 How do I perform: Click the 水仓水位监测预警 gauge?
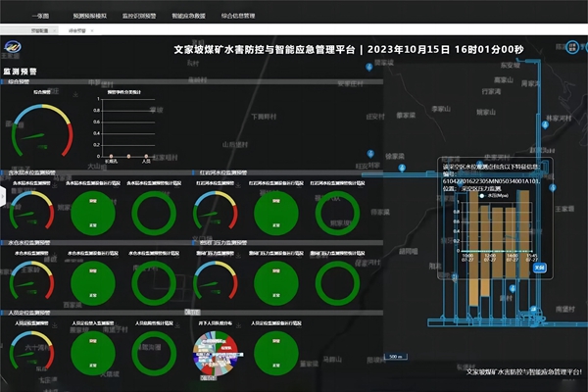(x=32, y=276)
